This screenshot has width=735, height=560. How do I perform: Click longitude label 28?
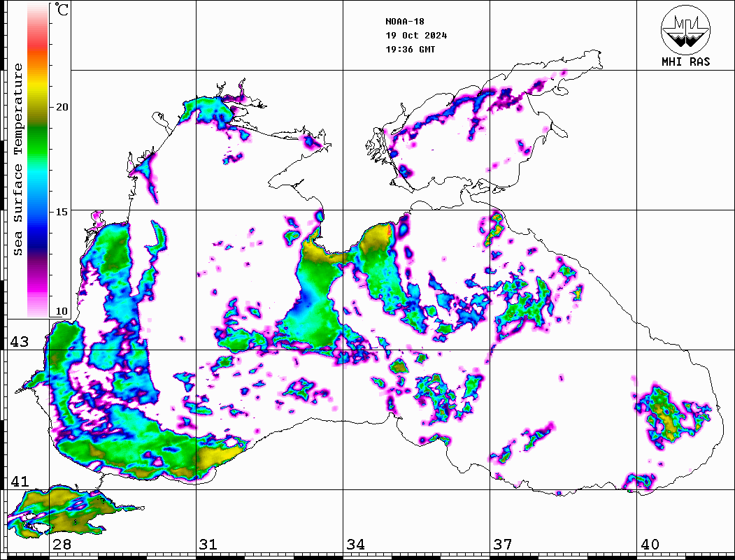(x=62, y=544)
